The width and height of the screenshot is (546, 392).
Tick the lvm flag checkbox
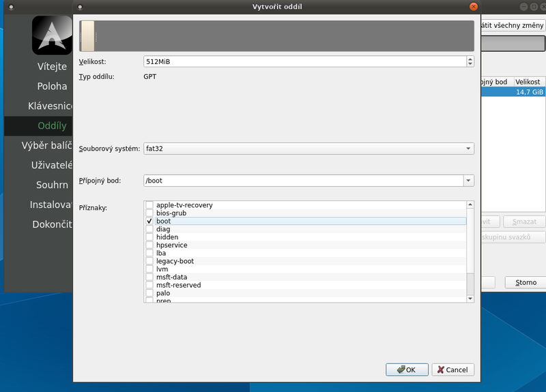(149, 269)
